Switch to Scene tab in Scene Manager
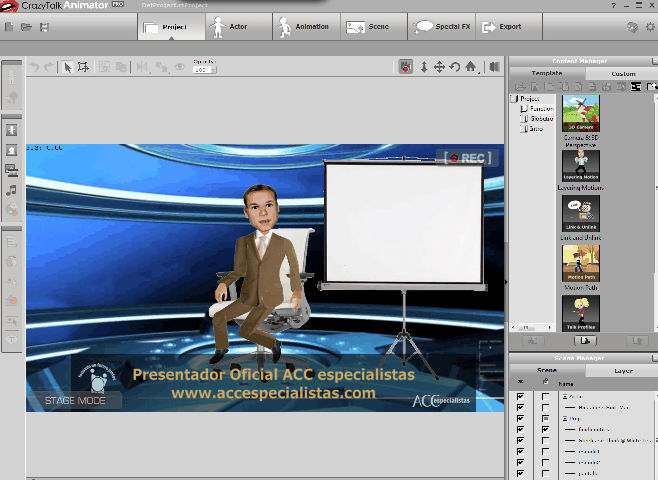 [547, 370]
